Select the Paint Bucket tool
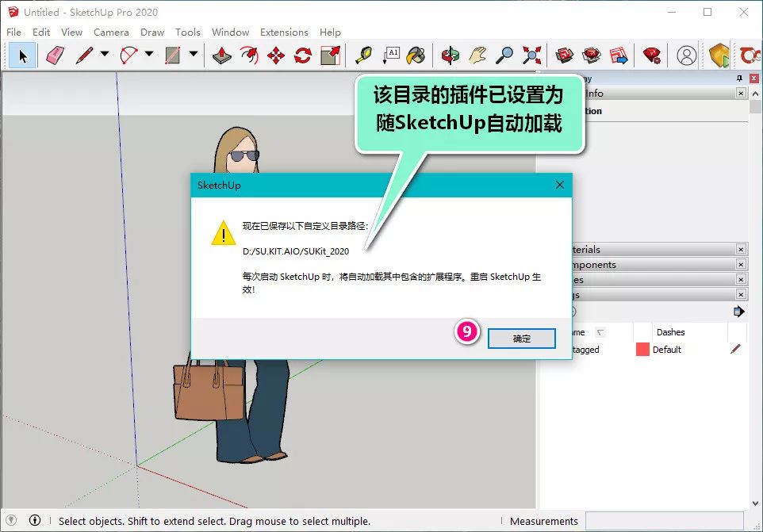Screen dimensions: 763x532 coord(416,55)
